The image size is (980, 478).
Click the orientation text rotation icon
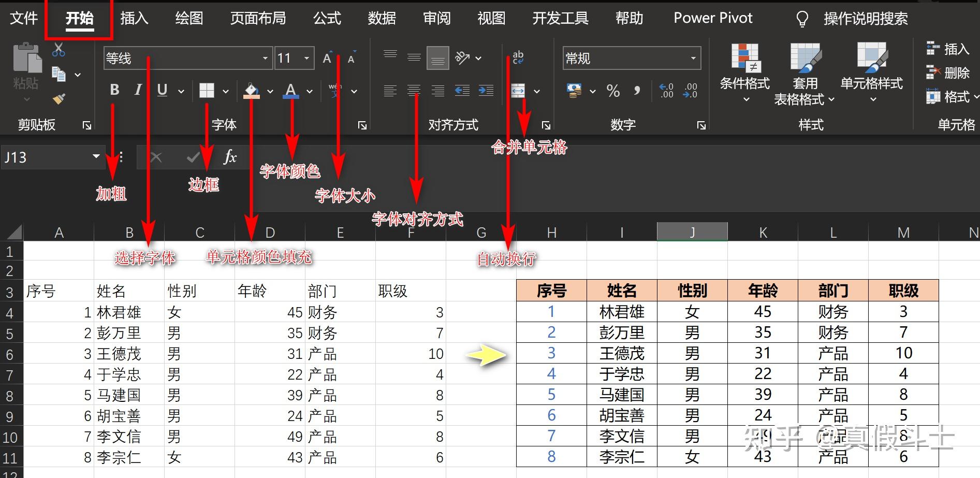[x=462, y=57]
